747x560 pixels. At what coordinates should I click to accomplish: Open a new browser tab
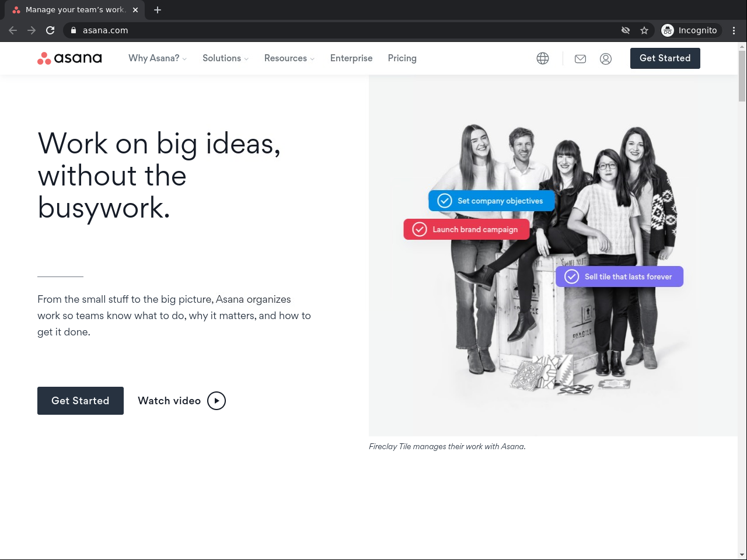click(158, 10)
